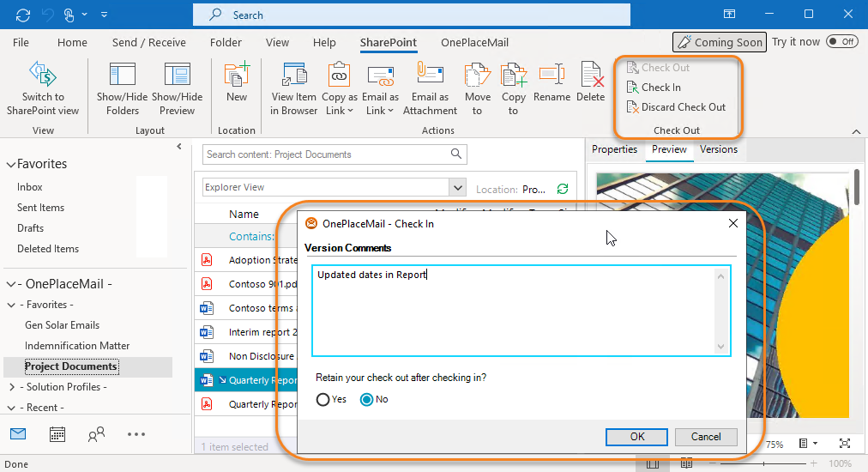
Task: Click the Outlook Search box
Action: point(412,15)
